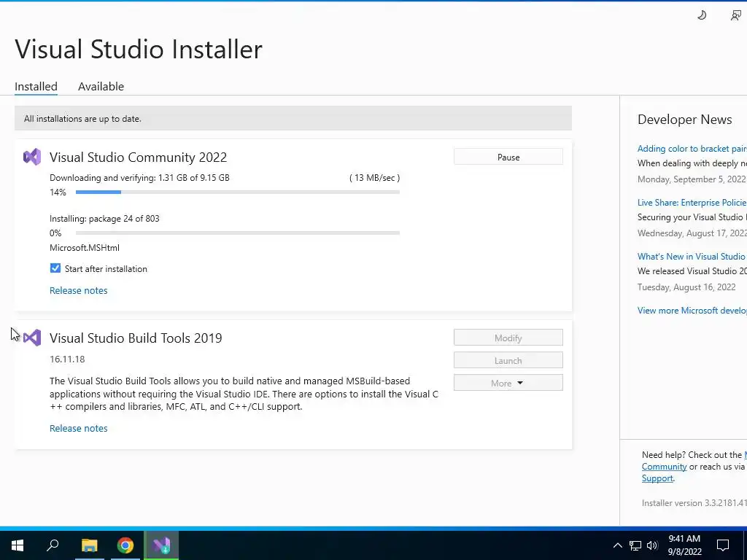
Task: Switch to the Available tab
Action: tap(101, 86)
